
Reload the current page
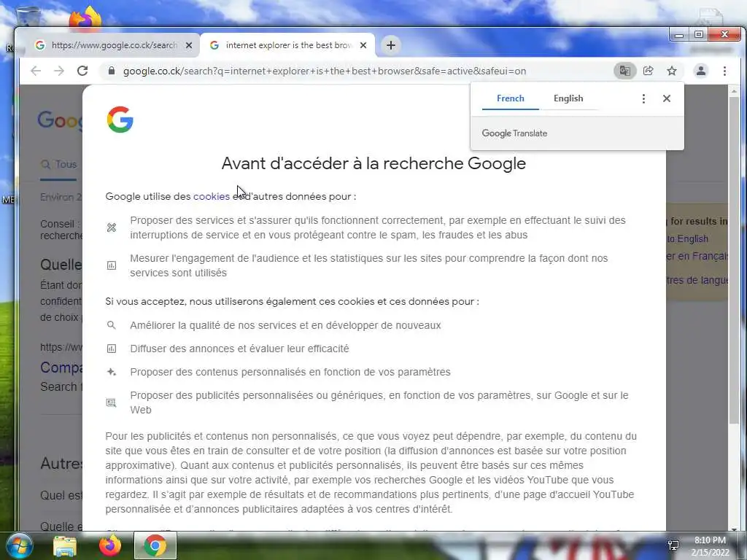point(82,71)
